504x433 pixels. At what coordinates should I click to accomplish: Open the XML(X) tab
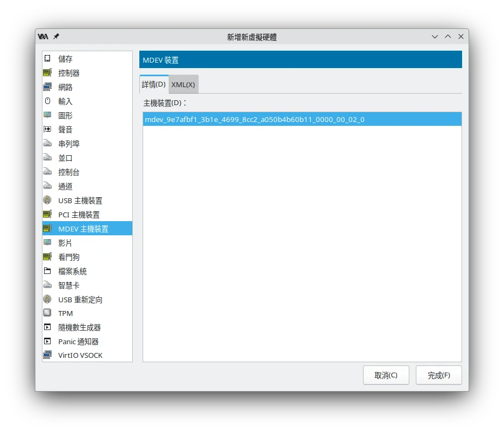point(183,84)
